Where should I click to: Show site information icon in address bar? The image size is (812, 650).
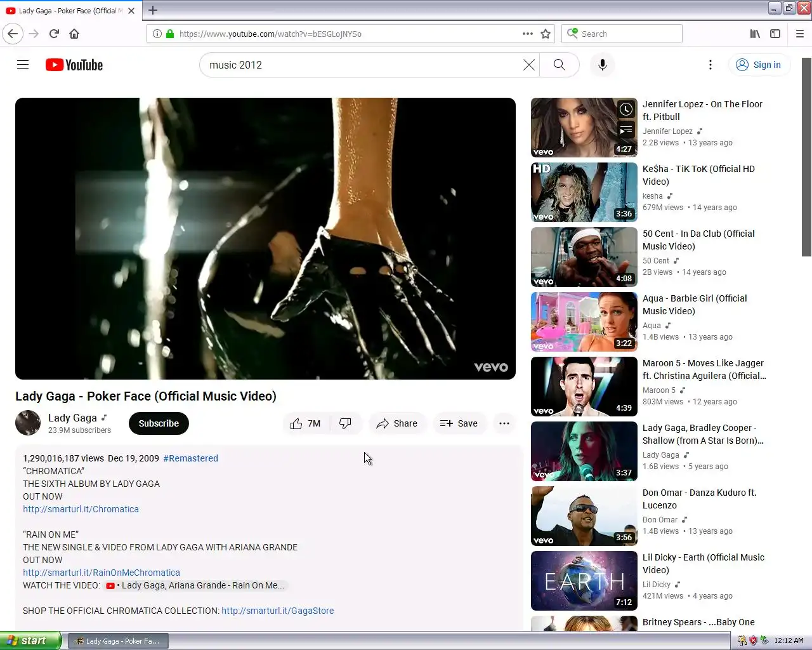tap(157, 34)
